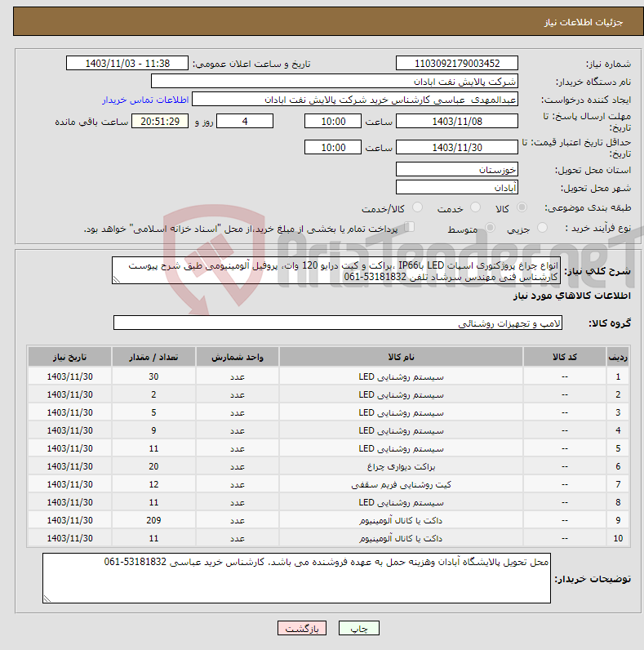The width and height of the screenshot is (644, 650).
Task: Click the province field خوزستان
Action: coord(457,170)
